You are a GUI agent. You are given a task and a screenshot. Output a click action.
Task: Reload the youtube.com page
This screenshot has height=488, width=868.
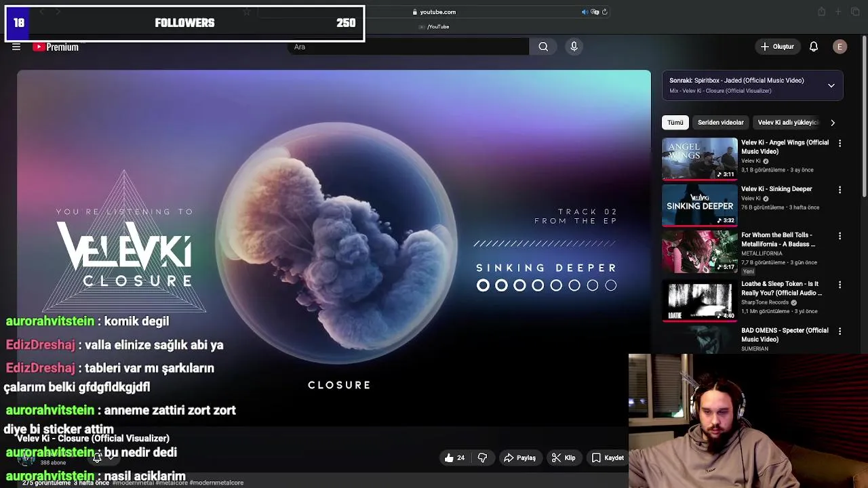pyautogui.click(x=605, y=12)
